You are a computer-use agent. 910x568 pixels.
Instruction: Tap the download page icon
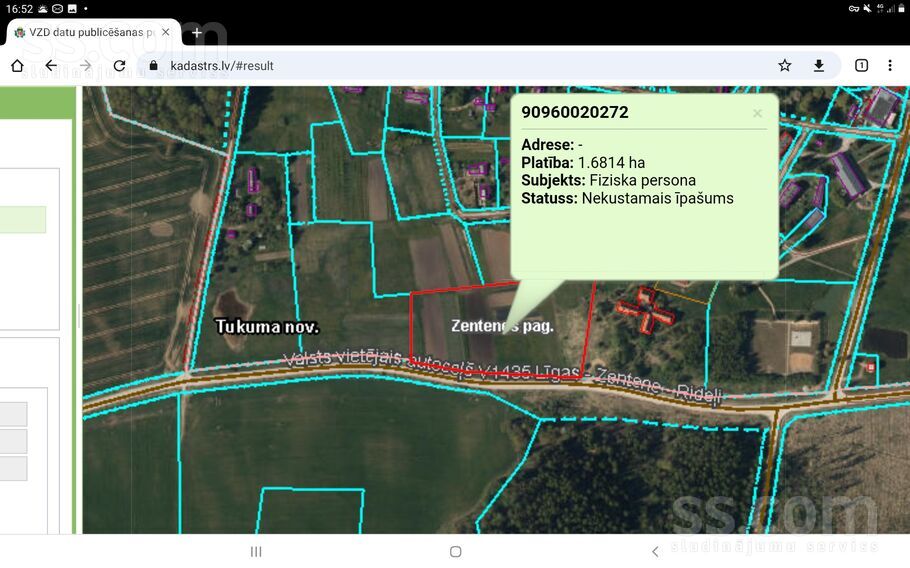point(819,66)
